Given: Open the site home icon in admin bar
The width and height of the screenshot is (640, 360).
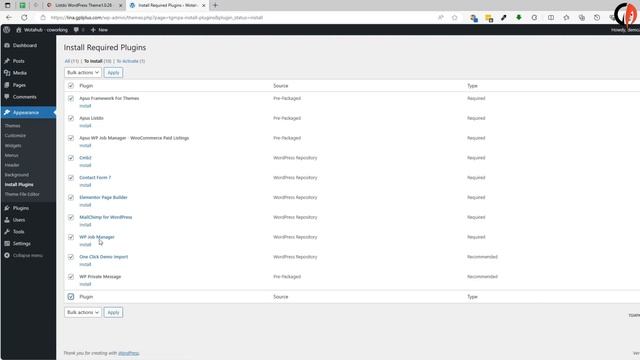Looking at the screenshot, I should click(19, 30).
